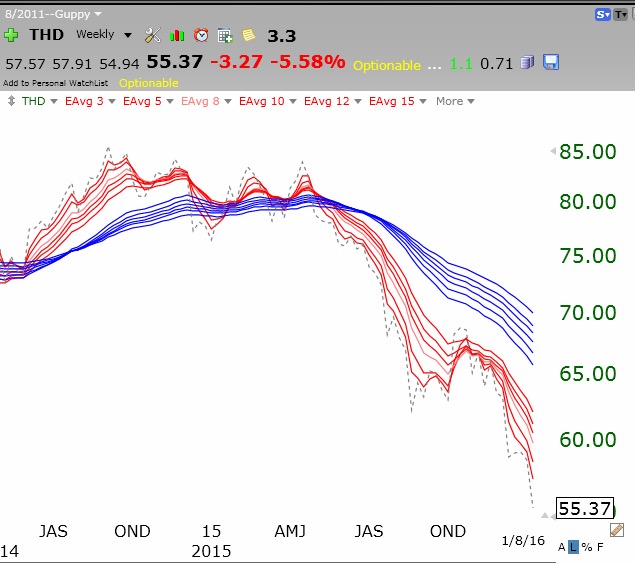This screenshot has width=635, height=564.
Task: Switch price scale to arithmetic (A)
Action: (x=562, y=547)
